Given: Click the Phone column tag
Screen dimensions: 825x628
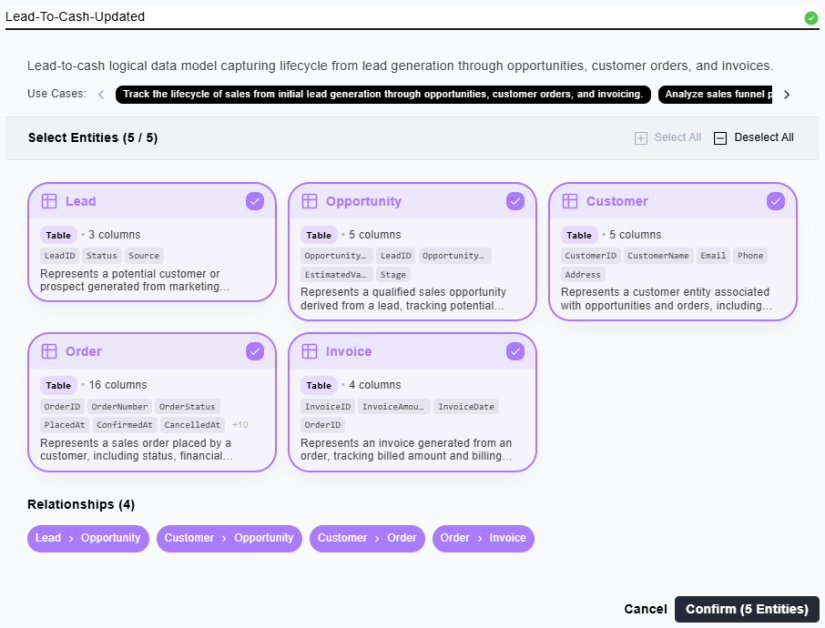Looking at the screenshot, I should pyautogui.click(x=750, y=256).
